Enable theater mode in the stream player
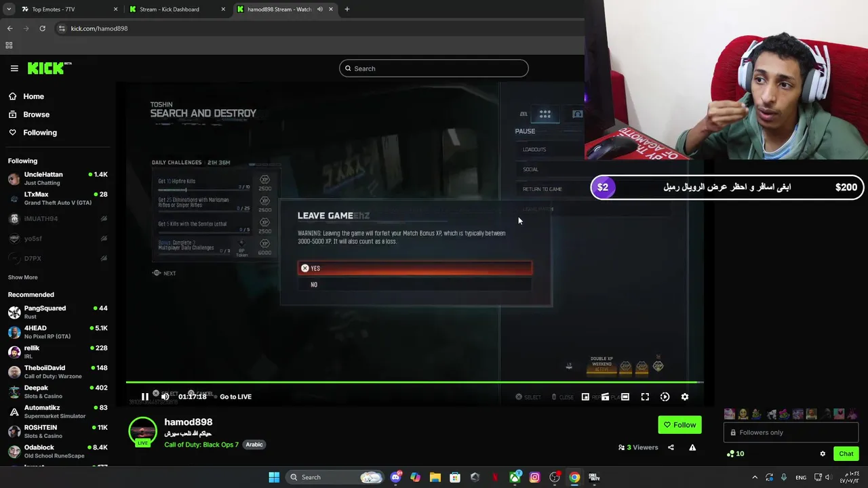The image size is (868, 488). click(x=625, y=396)
